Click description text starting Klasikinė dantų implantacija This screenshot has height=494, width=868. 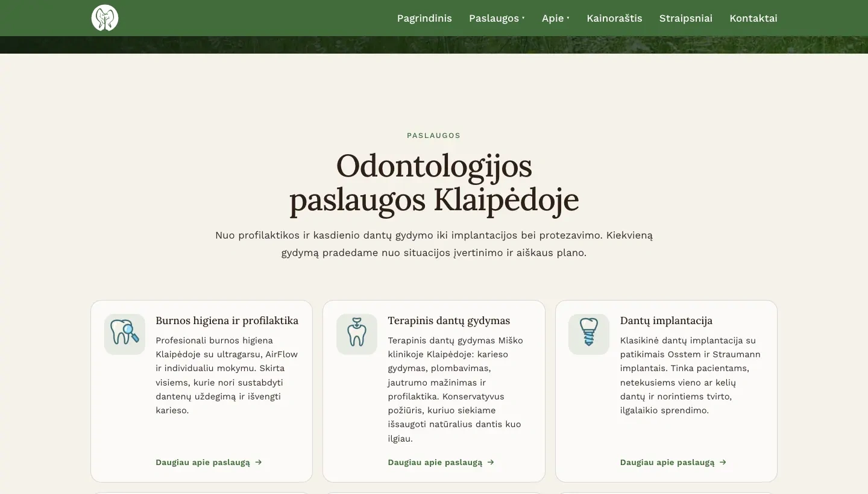(x=691, y=375)
